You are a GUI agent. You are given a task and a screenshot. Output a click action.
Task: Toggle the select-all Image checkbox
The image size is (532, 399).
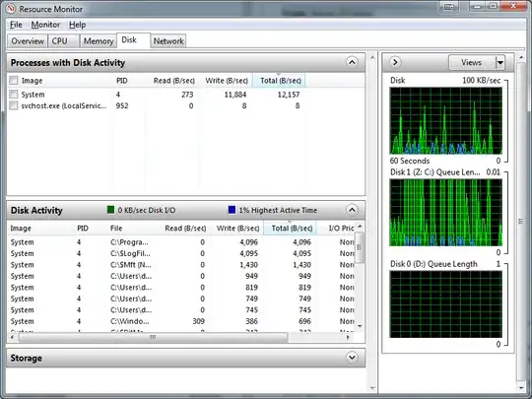point(13,81)
